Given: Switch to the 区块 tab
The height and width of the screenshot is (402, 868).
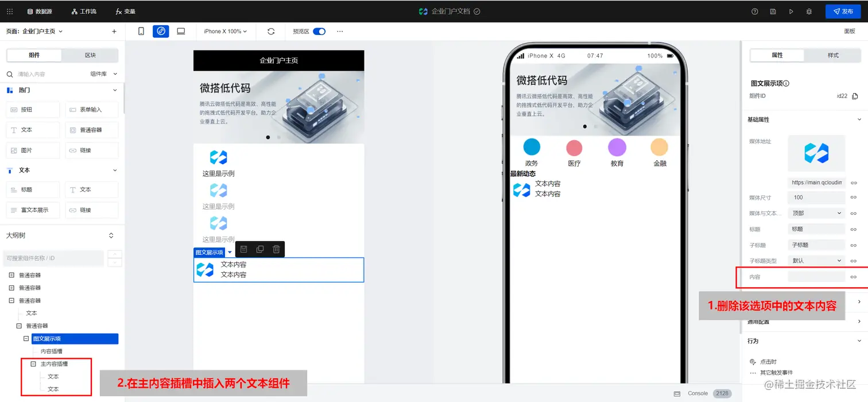Looking at the screenshot, I should (x=90, y=55).
